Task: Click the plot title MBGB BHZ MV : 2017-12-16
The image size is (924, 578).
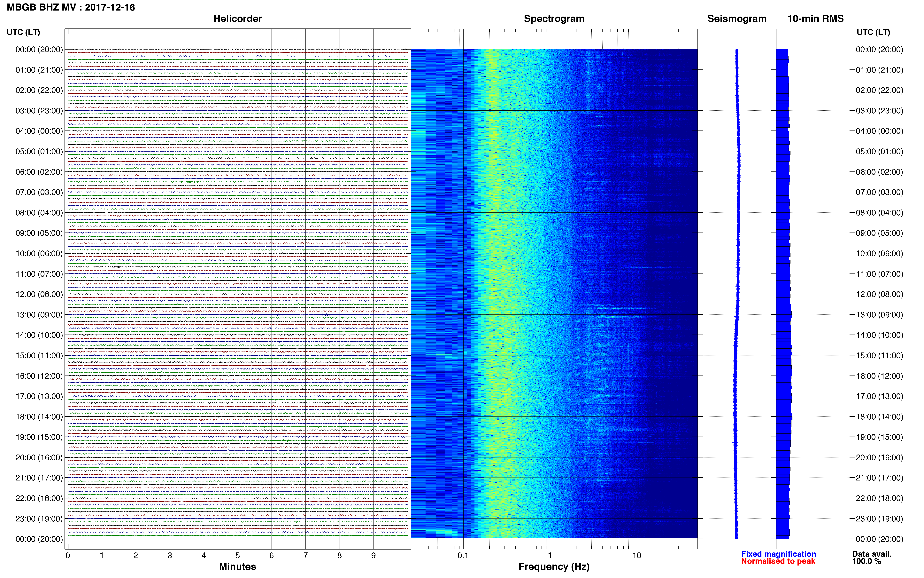Action: (71, 7)
